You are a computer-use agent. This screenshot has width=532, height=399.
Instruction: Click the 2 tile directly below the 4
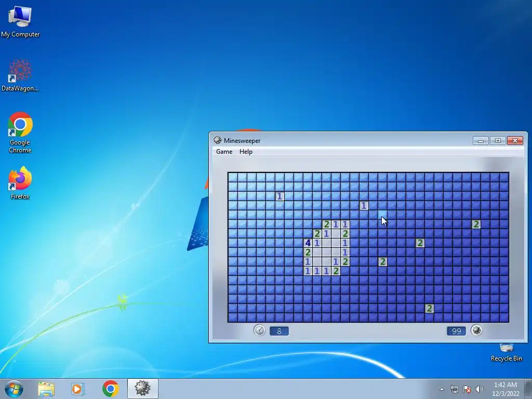tap(308, 252)
